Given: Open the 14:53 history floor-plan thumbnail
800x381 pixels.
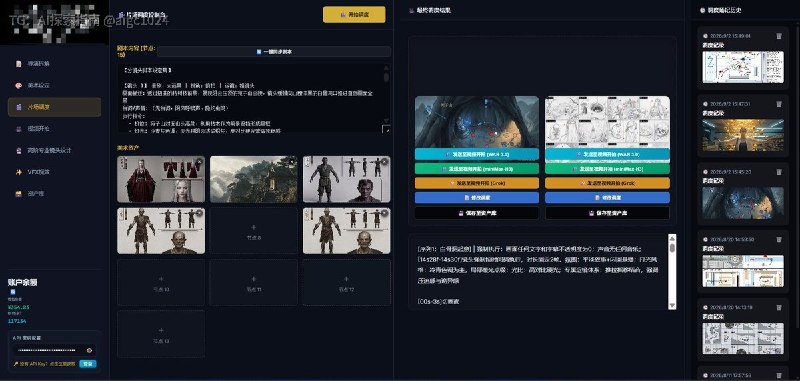Looking at the screenshot, I should point(743,270).
